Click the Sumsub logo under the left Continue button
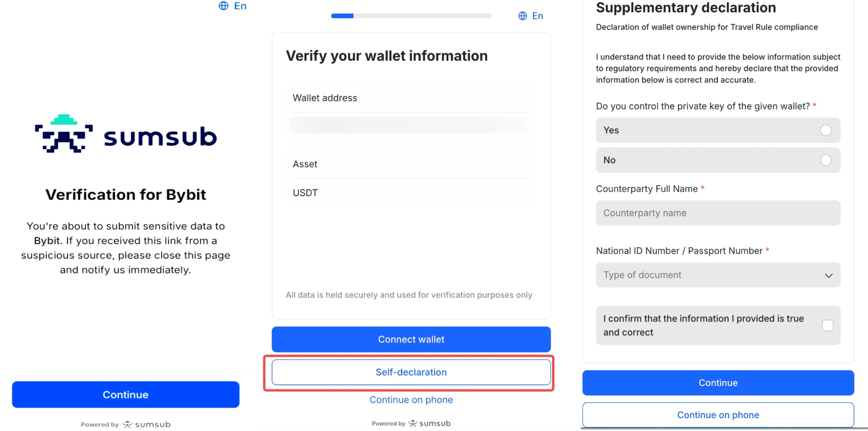 click(147, 424)
